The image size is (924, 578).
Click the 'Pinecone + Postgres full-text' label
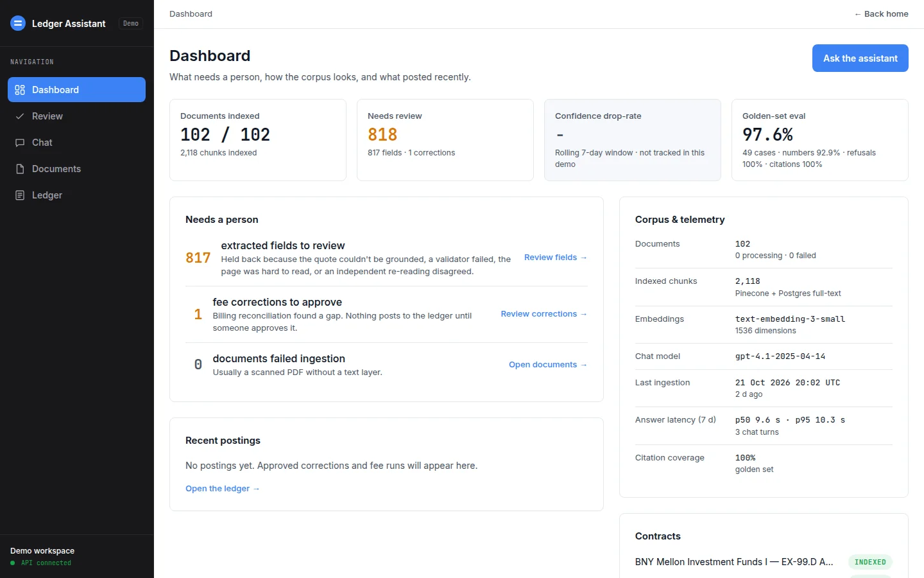tap(788, 293)
